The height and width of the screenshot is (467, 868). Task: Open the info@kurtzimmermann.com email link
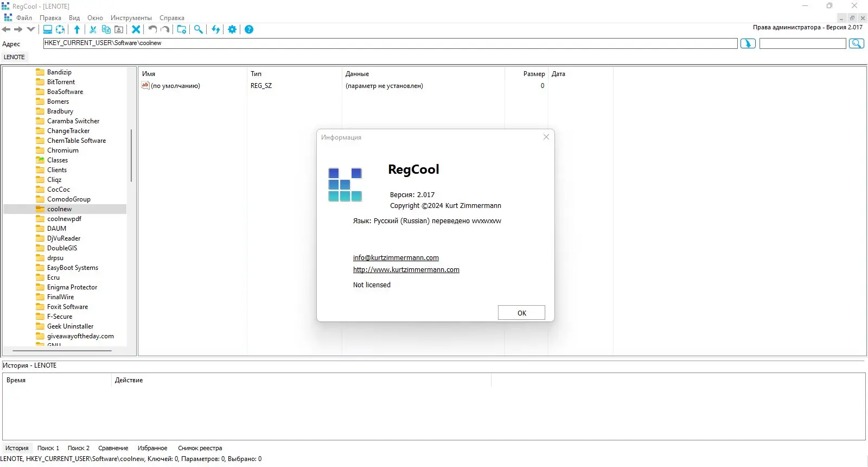(396, 258)
